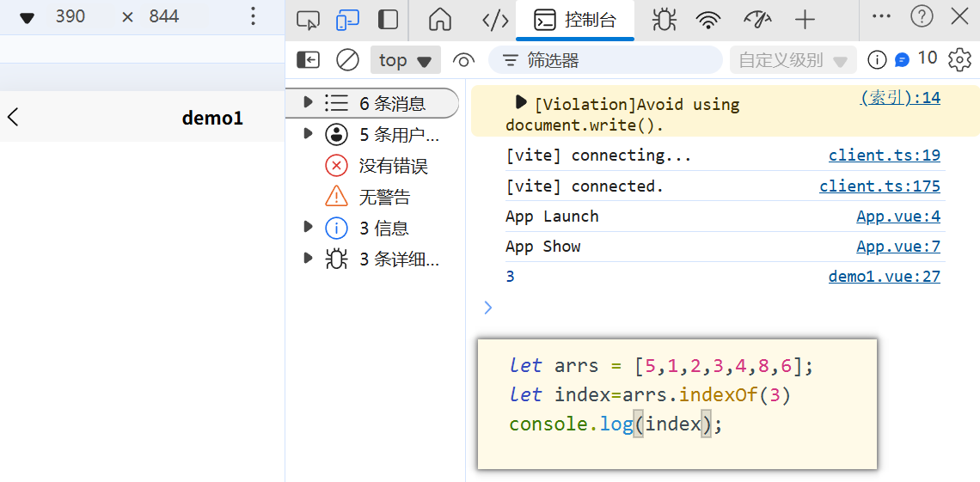Close the DevTools panel
The height and width of the screenshot is (482, 980).
(959, 17)
